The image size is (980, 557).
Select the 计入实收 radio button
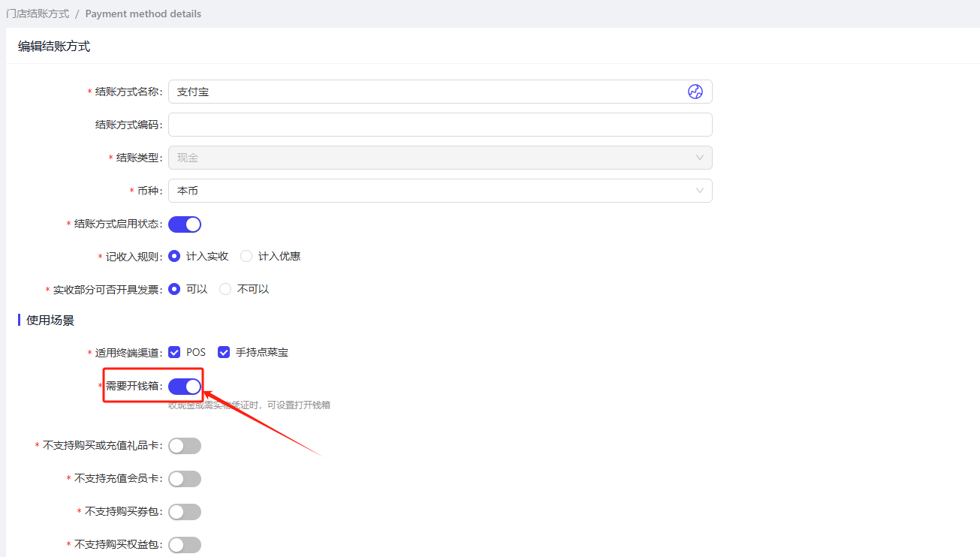pos(174,256)
